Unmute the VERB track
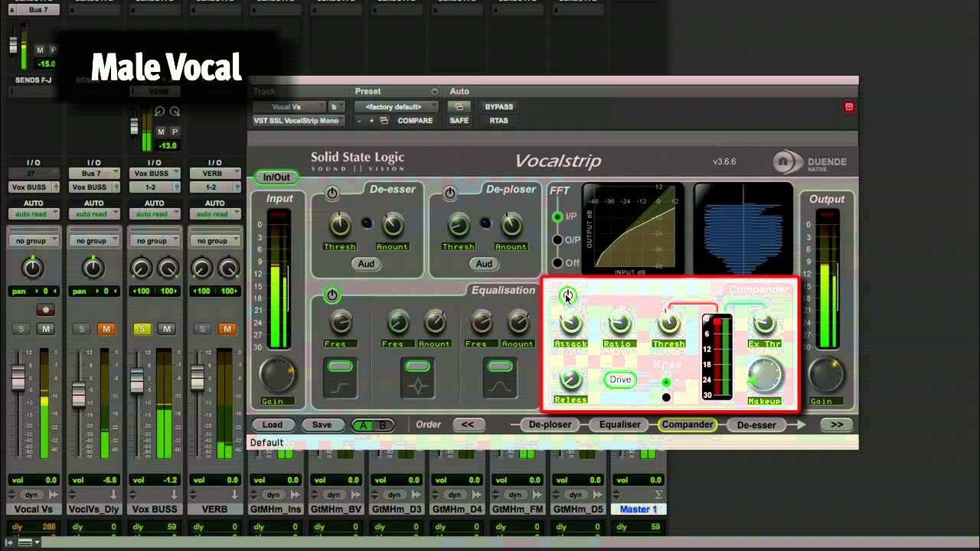This screenshot has width=980, height=551. coord(227,329)
